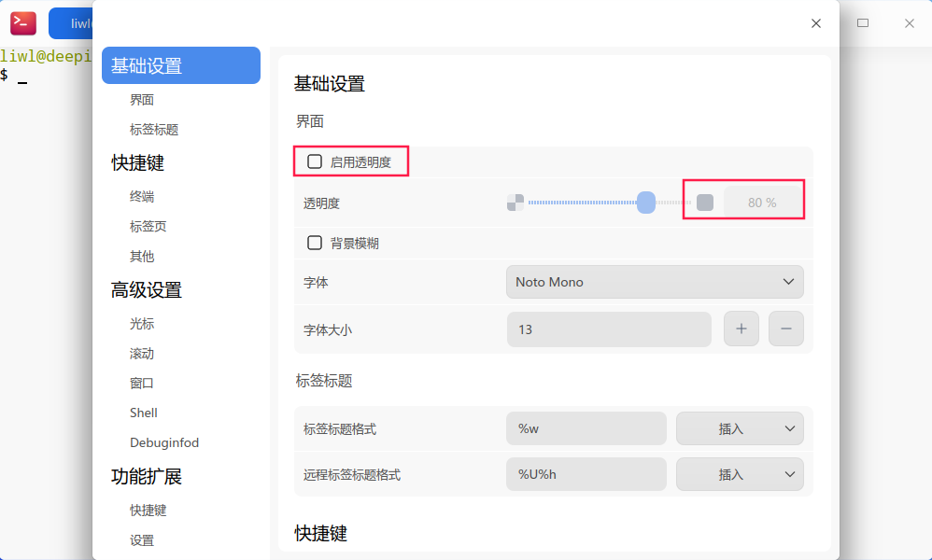This screenshot has height=560, width=932.
Task: Select 基础设置 in the sidebar
Action: pyautogui.click(x=181, y=65)
